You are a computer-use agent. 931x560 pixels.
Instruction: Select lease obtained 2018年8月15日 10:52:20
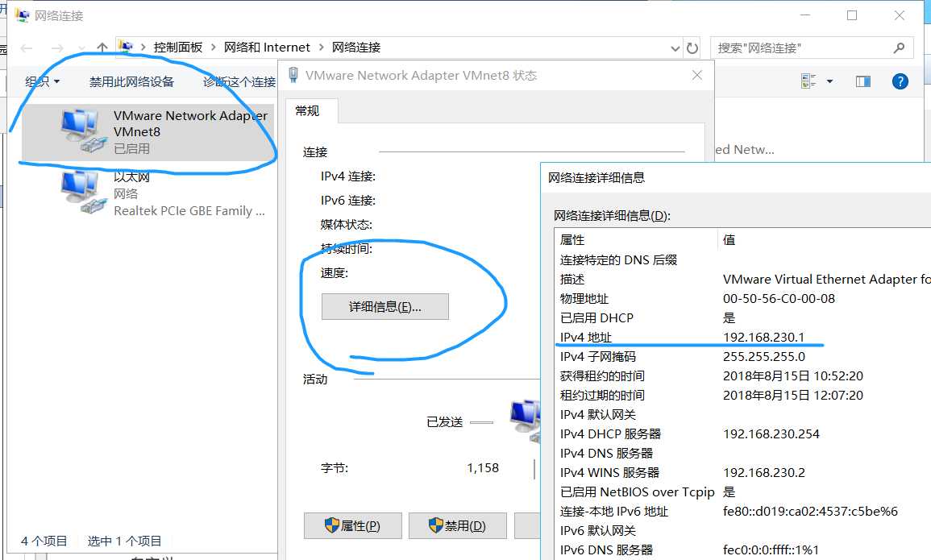[792, 375]
